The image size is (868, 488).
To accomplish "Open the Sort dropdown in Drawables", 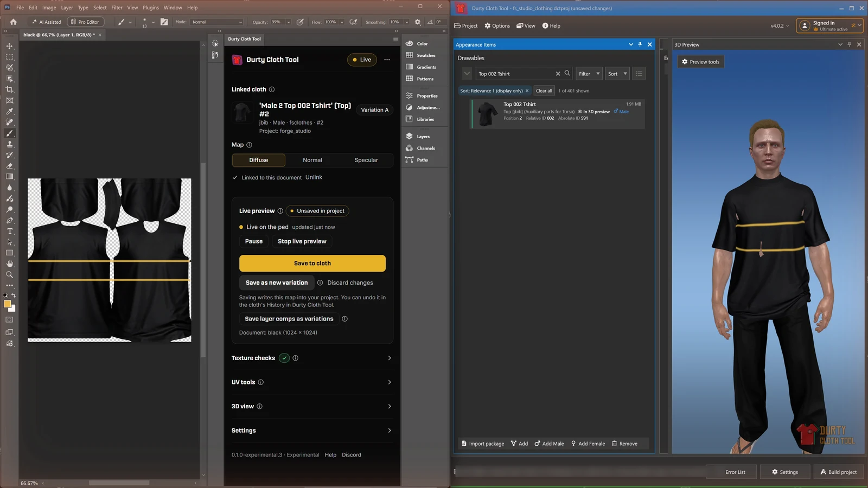I will [617, 74].
